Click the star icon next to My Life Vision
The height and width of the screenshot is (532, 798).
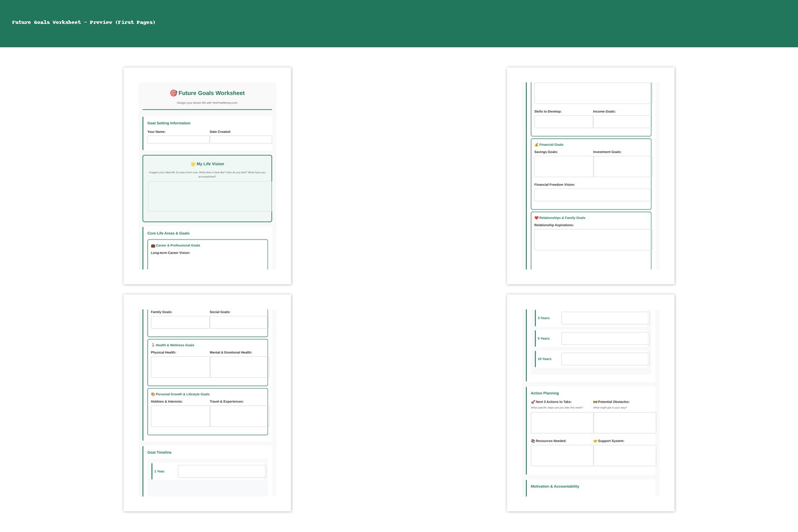pyautogui.click(x=193, y=164)
